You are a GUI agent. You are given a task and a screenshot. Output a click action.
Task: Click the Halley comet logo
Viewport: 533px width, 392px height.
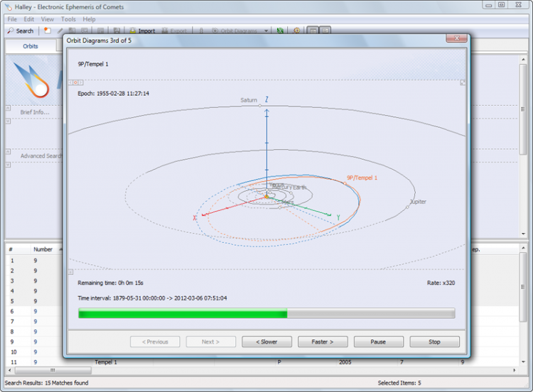33,79
